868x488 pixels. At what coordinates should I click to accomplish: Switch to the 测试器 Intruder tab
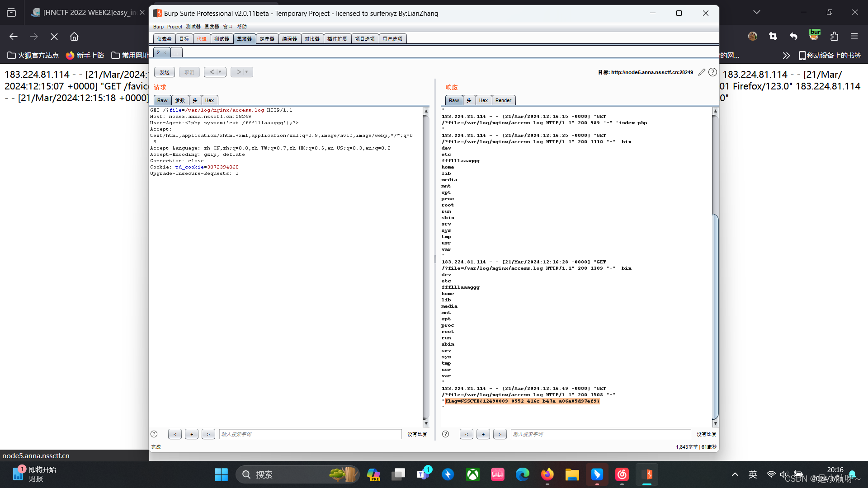point(222,39)
